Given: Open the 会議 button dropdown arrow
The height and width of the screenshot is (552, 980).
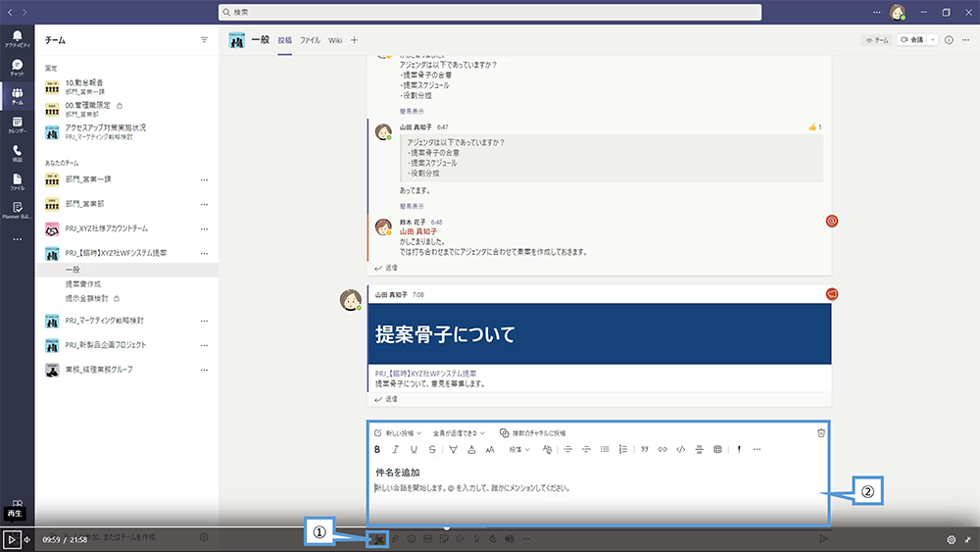Looking at the screenshot, I should [x=933, y=40].
